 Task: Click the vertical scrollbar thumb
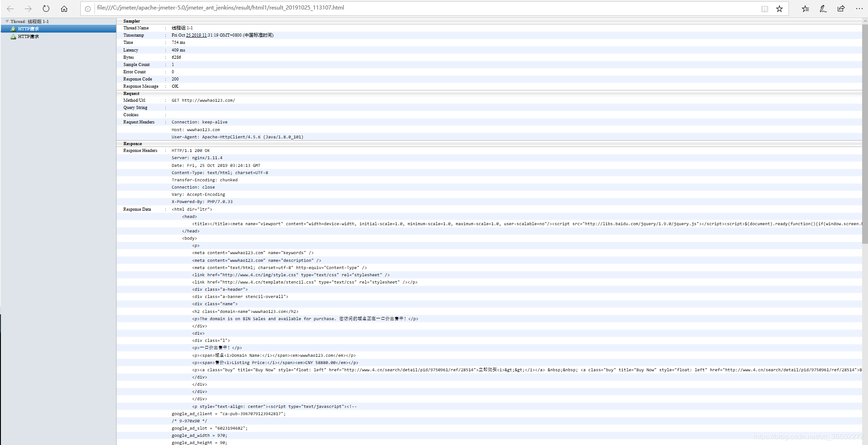tap(865, 134)
